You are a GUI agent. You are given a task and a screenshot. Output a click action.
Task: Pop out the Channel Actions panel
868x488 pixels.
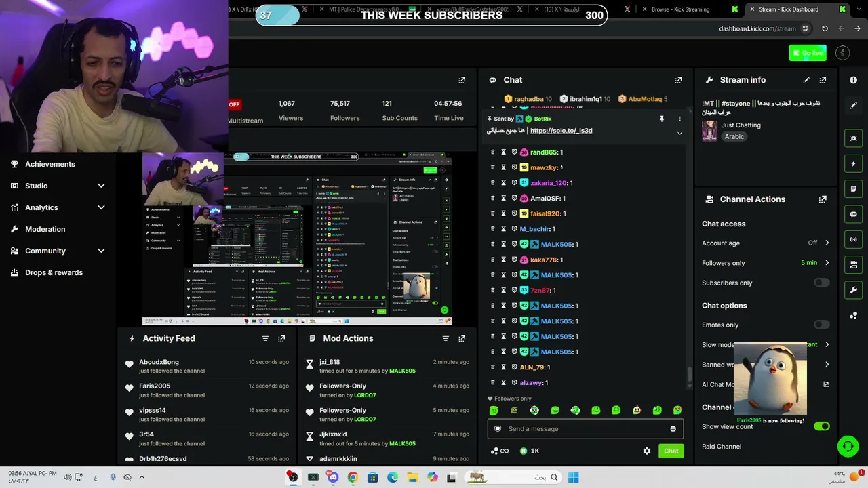[x=823, y=199]
